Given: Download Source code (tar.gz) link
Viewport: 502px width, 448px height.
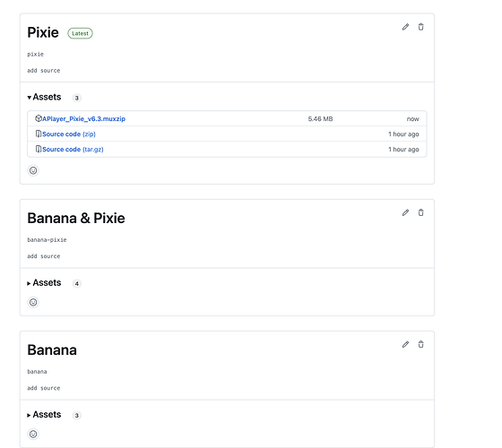Looking at the screenshot, I should 73,150.
